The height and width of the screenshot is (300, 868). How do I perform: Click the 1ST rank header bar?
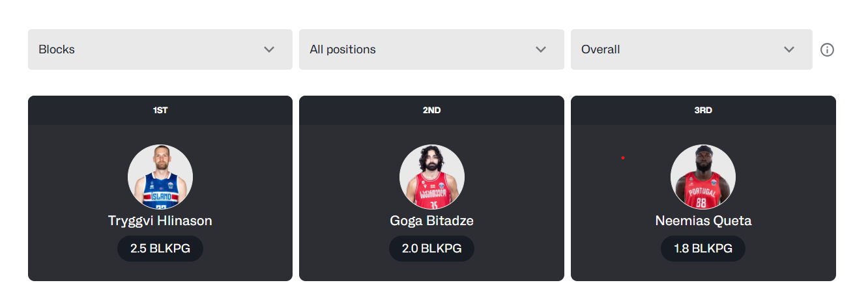[160, 111]
